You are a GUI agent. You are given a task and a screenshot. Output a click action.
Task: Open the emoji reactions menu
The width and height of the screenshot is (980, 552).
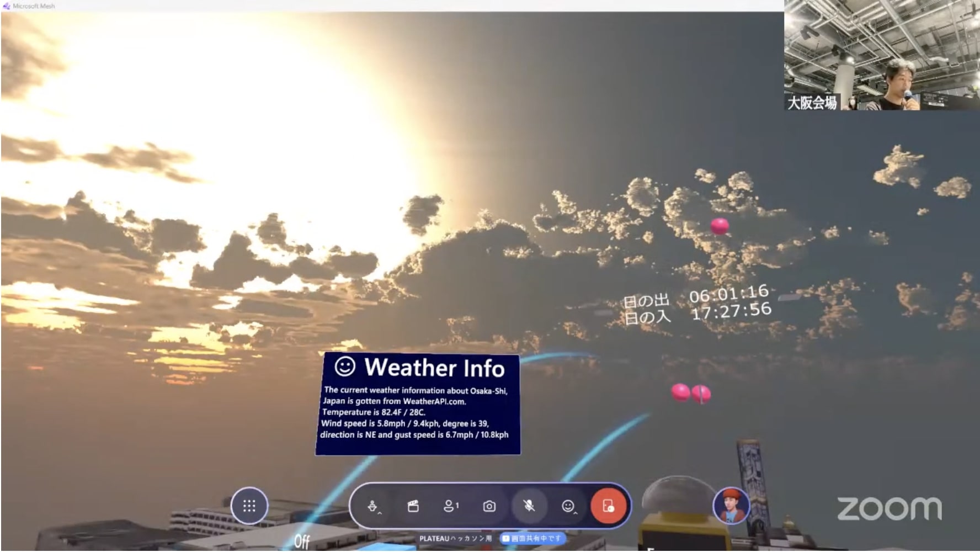(x=568, y=506)
